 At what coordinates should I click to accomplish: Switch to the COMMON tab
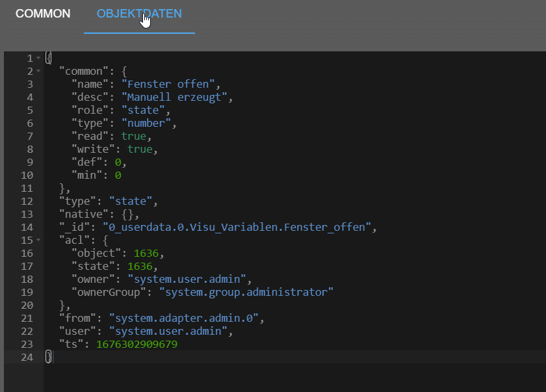coord(43,14)
